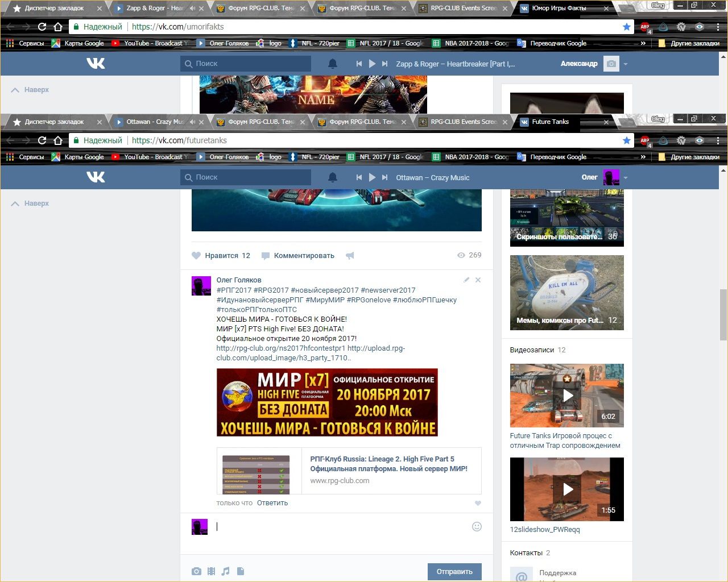The image size is (728, 582).
Task: Open Олег Голяков's profile from comment author name
Action: click(x=239, y=280)
